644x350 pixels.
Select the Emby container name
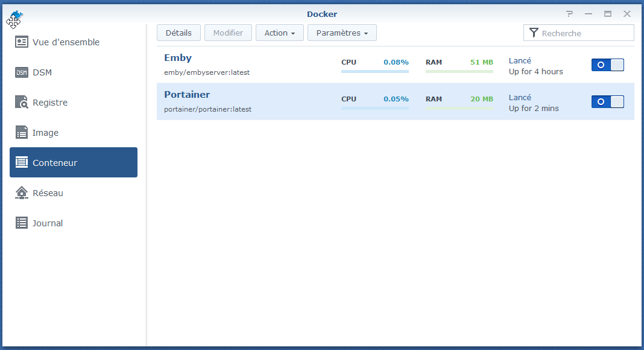pos(178,58)
